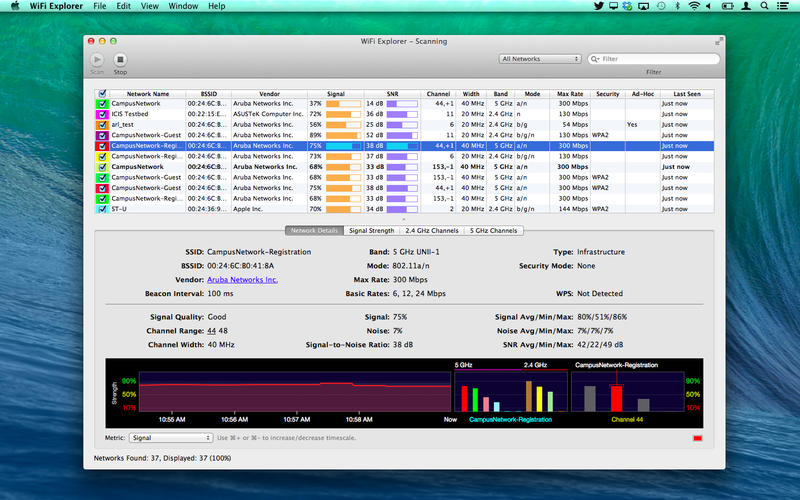Open the Help menu

coord(216,6)
